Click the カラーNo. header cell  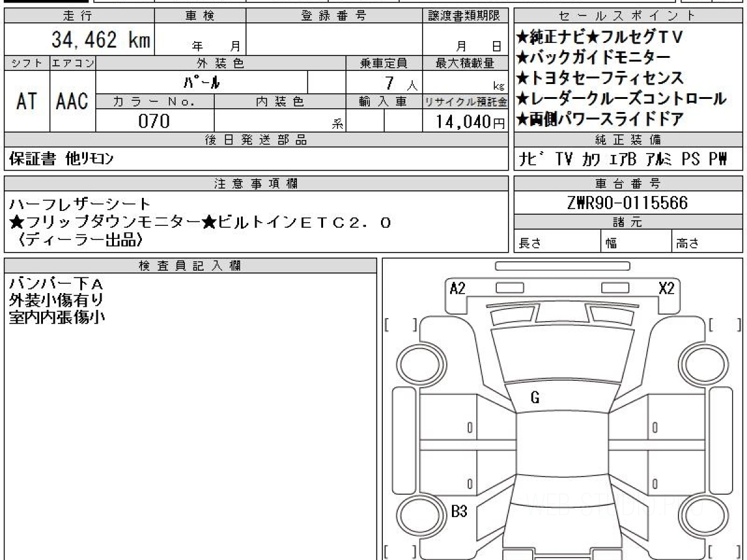(155, 101)
